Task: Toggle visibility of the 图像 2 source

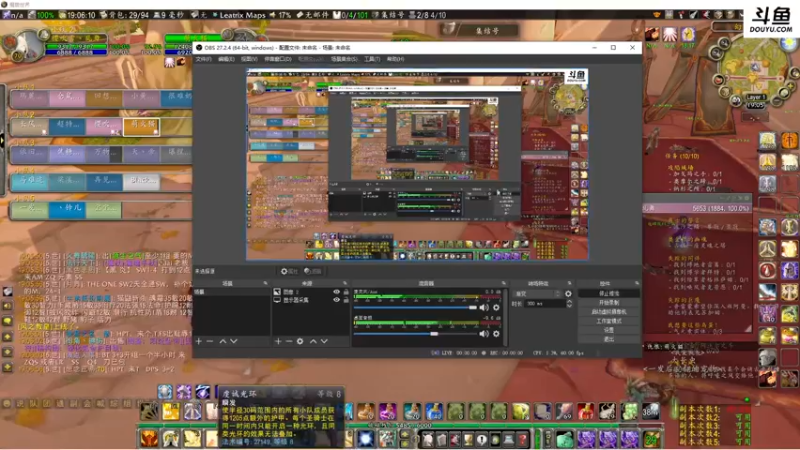Action: click(x=336, y=292)
